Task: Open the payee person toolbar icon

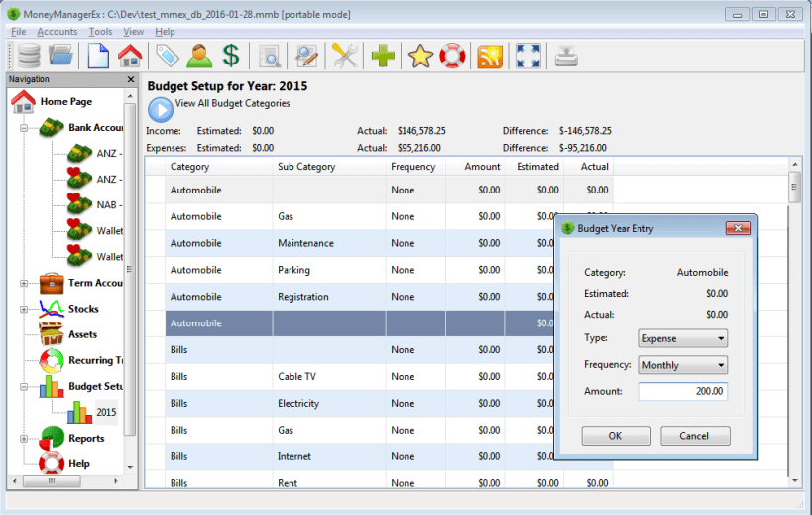Action: click(x=198, y=56)
